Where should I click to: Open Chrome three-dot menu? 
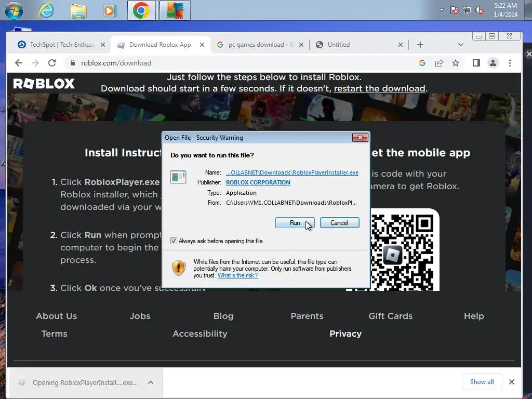[510, 63]
